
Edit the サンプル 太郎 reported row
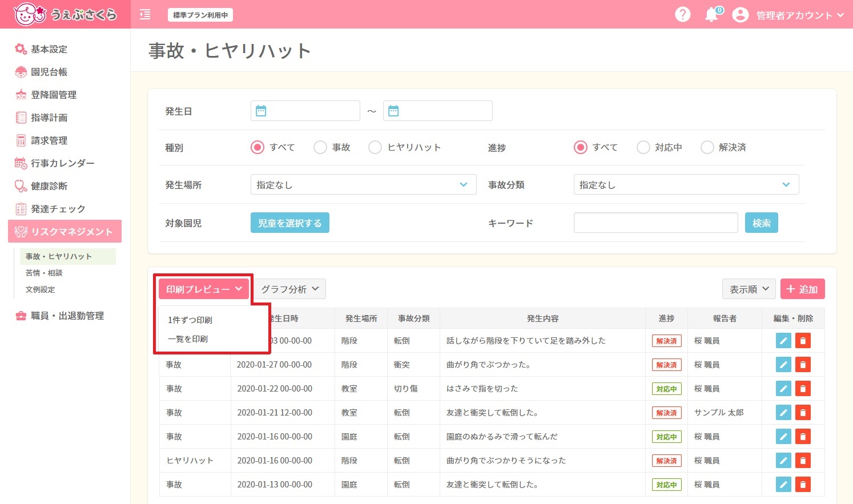(783, 413)
